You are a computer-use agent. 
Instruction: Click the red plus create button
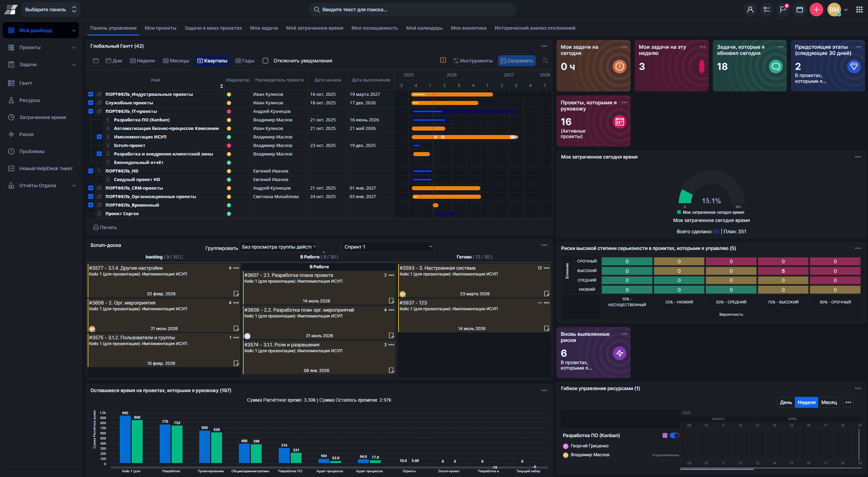(816, 10)
